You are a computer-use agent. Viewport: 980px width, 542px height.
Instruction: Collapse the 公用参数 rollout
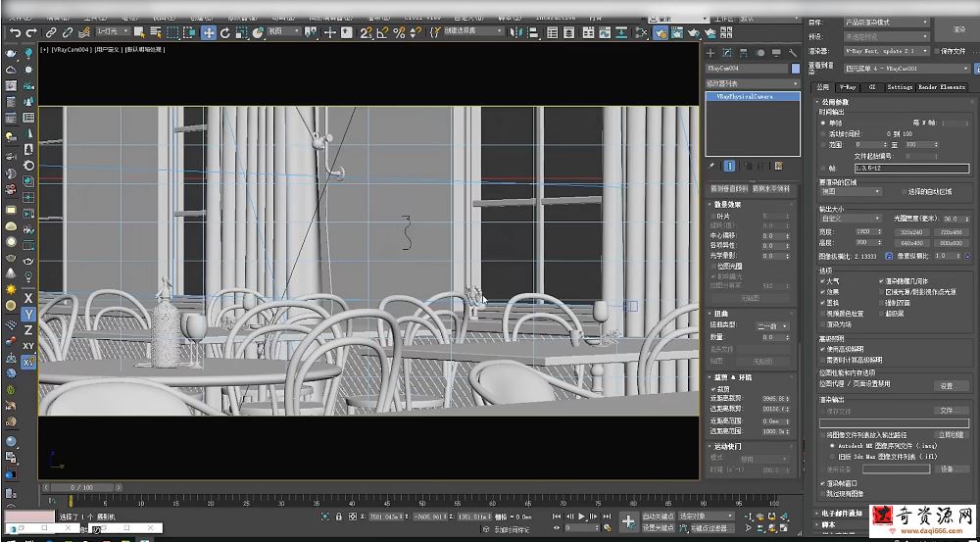[x=835, y=102]
